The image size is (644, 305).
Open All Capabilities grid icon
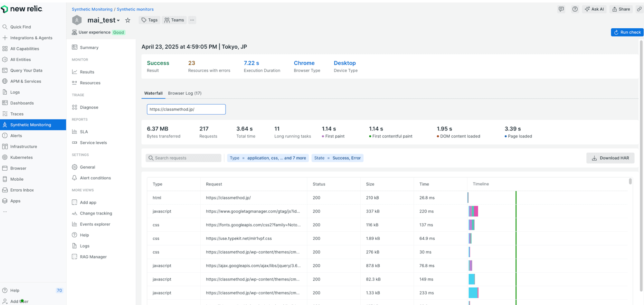(5, 49)
